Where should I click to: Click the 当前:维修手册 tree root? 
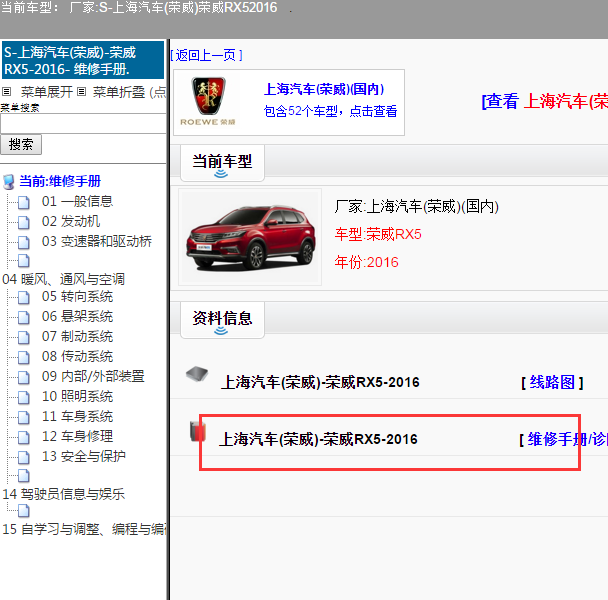click(60, 181)
